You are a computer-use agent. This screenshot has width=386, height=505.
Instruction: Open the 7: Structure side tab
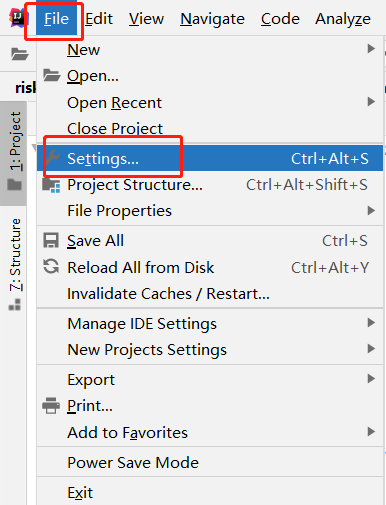[15, 264]
